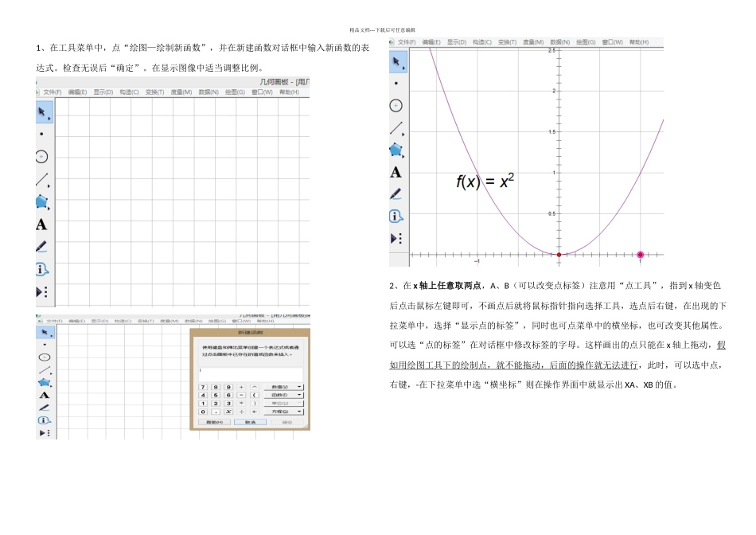Select the Straightedge line tool in the blank grid window
The width and height of the screenshot is (756, 535).
(x=42, y=181)
